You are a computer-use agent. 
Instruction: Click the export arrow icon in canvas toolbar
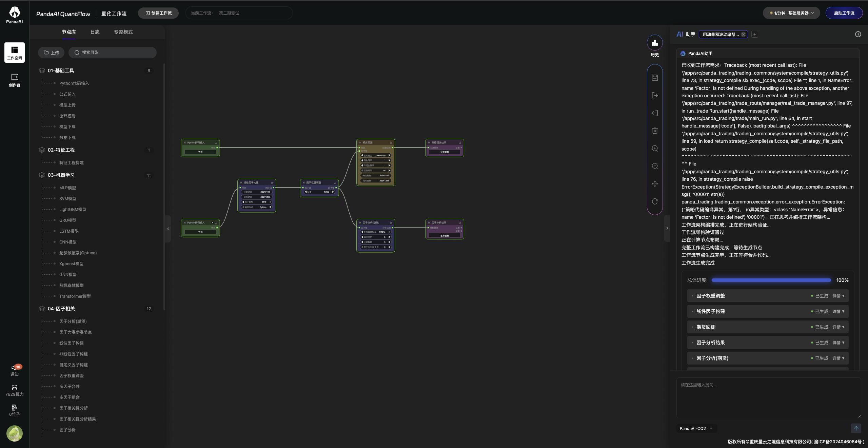click(x=655, y=95)
